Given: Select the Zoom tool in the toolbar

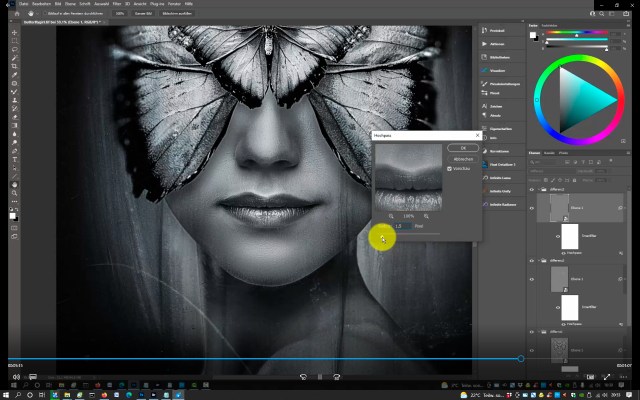Looking at the screenshot, I should [14, 194].
